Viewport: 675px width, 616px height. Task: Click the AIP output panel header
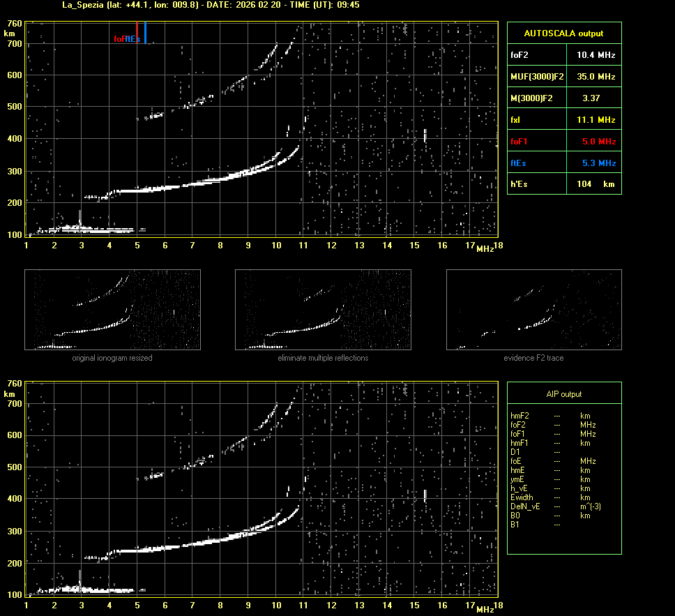click(563, 394)
